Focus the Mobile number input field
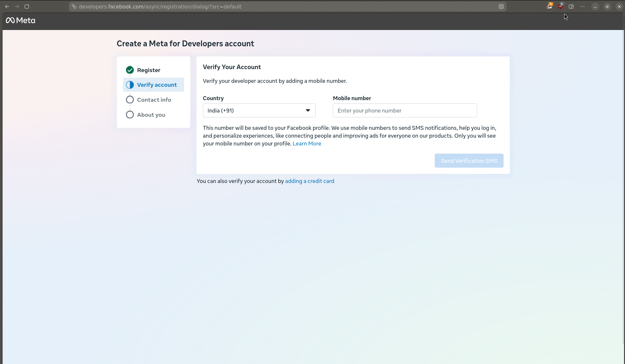625x364 pixels. 405,111
